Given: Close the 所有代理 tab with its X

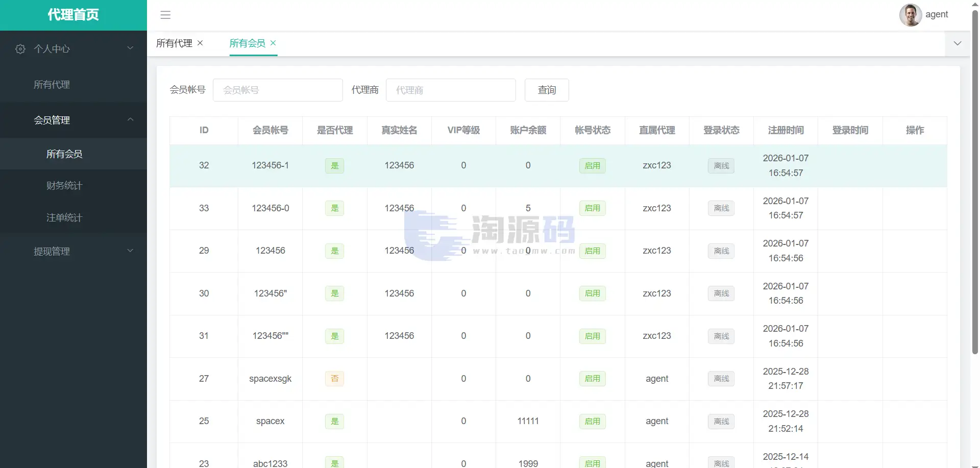Looking at the screenshot, I should (200, 43).
